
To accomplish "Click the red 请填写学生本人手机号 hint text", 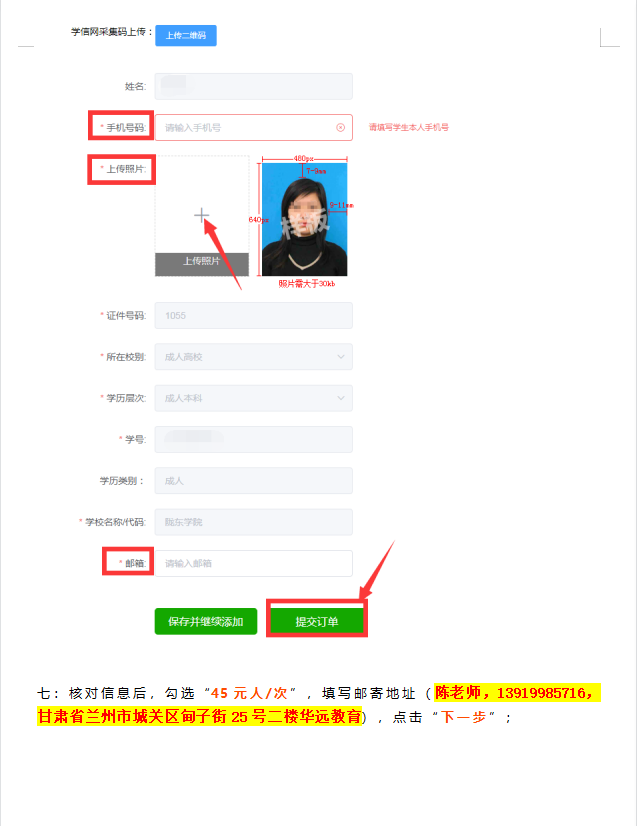I will click(408, 127).
